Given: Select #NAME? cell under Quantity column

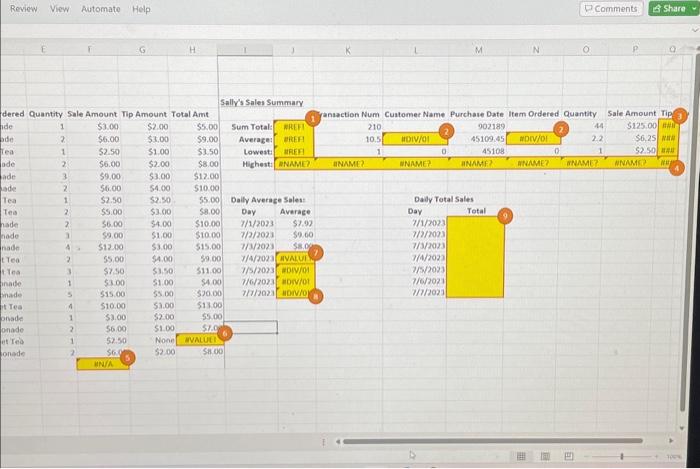Looking at the screenshot, I should point(582,163).
